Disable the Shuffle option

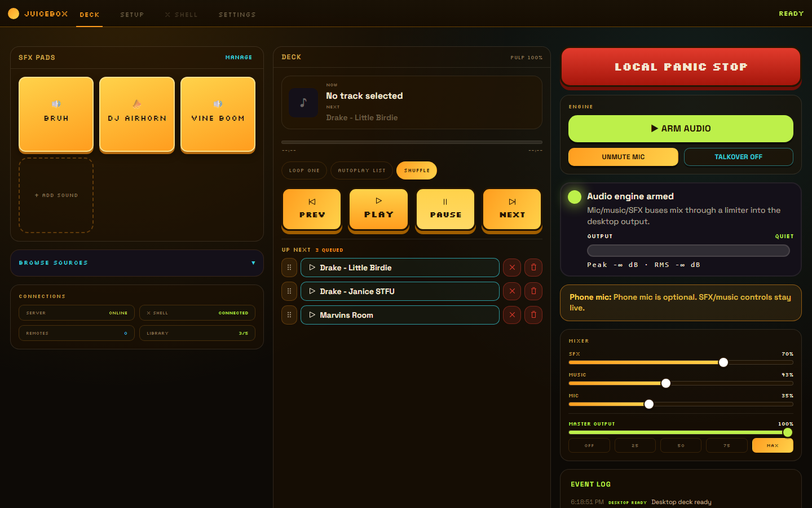click(417, 170)
